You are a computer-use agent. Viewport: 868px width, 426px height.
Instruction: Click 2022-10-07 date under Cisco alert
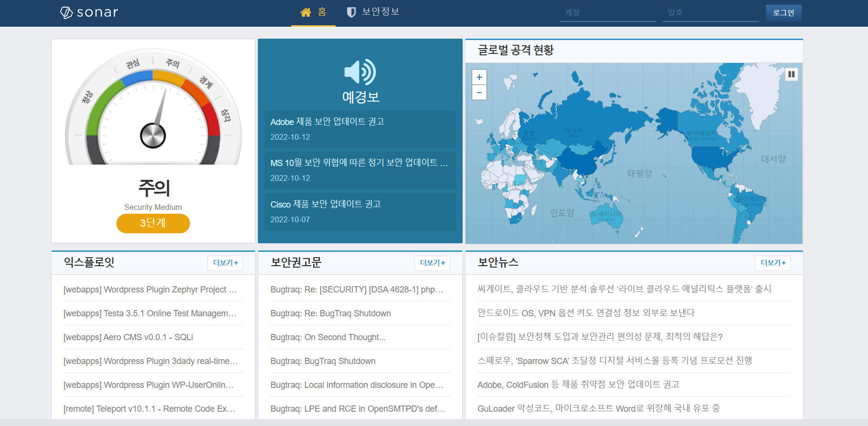(x=290, y=219)
